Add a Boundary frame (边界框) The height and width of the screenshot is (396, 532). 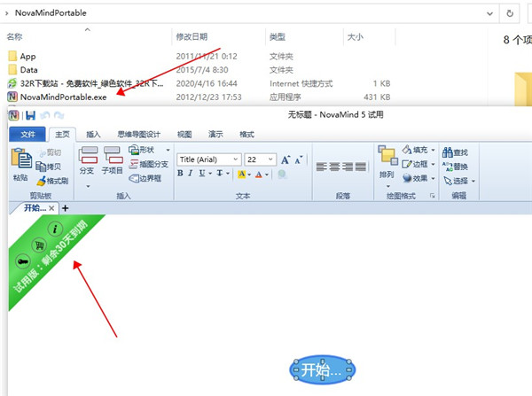145,178
